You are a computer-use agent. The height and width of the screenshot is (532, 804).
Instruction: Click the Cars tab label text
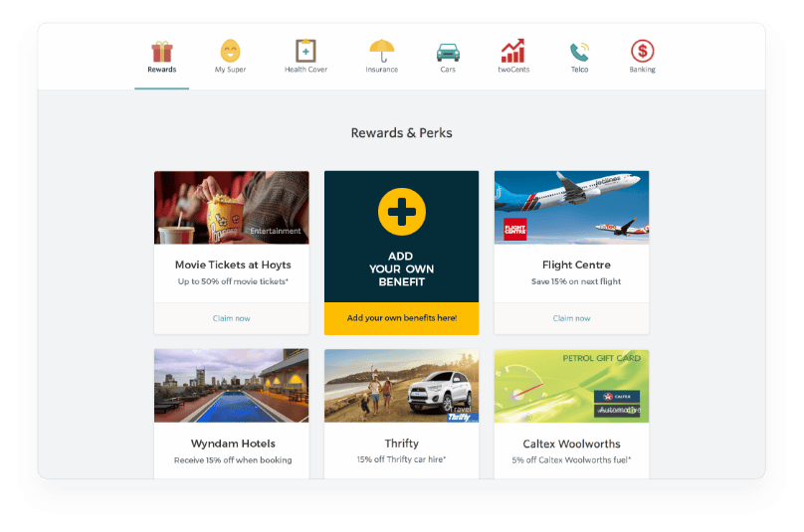coord(448,70)
